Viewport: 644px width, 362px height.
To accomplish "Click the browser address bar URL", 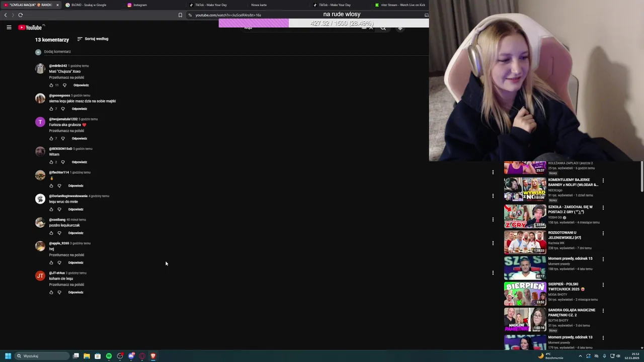I will pyautogui.click(x=228, y=15).
